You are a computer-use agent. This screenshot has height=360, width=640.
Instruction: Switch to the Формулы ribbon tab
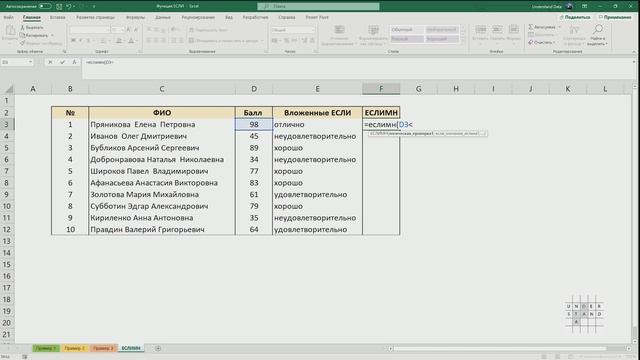pyautogui.click(x=136, y=17)
